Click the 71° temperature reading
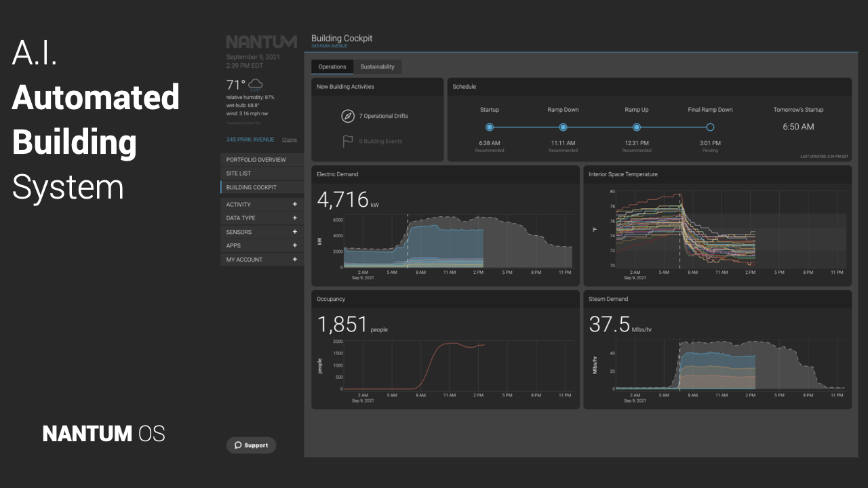Screen dimensions: 868x488 pyautogui.click(x=235, y=85)
